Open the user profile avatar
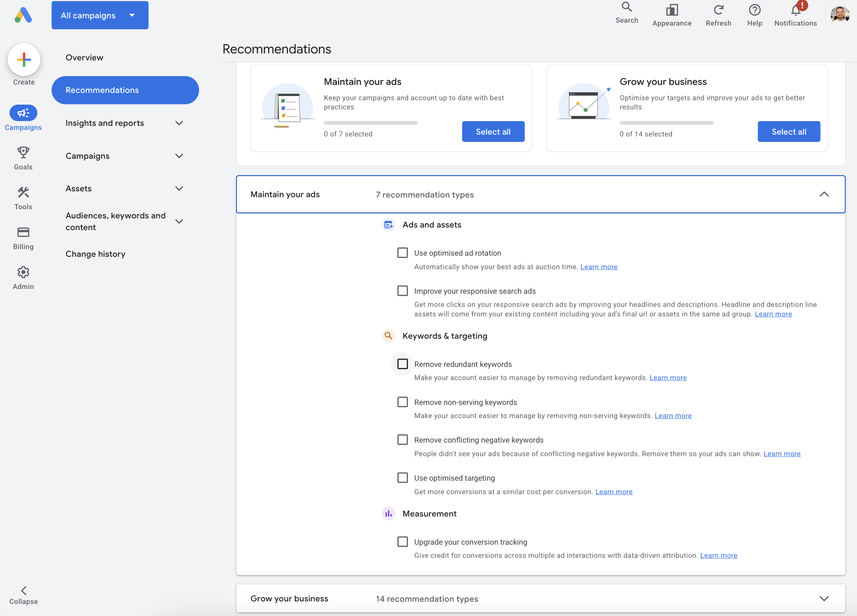This screenshot has height=616, width=857. [x=839, y=14]
